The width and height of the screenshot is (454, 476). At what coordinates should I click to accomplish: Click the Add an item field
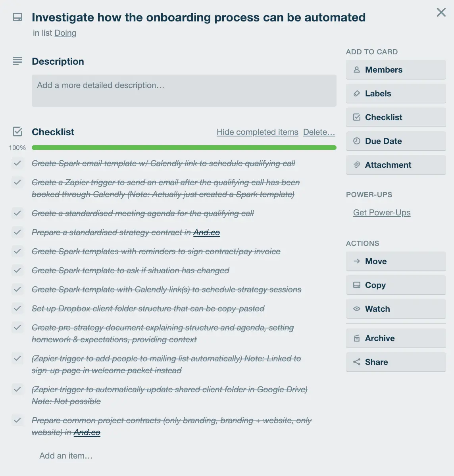66,455
